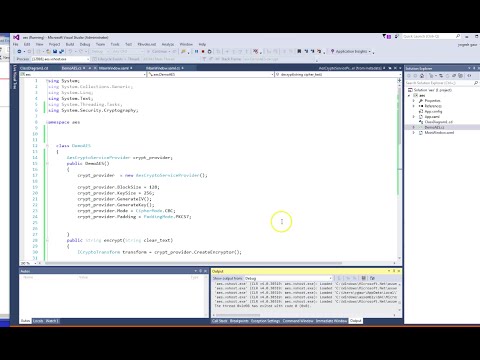Switch to the Command Window tab

coord(298,321)
